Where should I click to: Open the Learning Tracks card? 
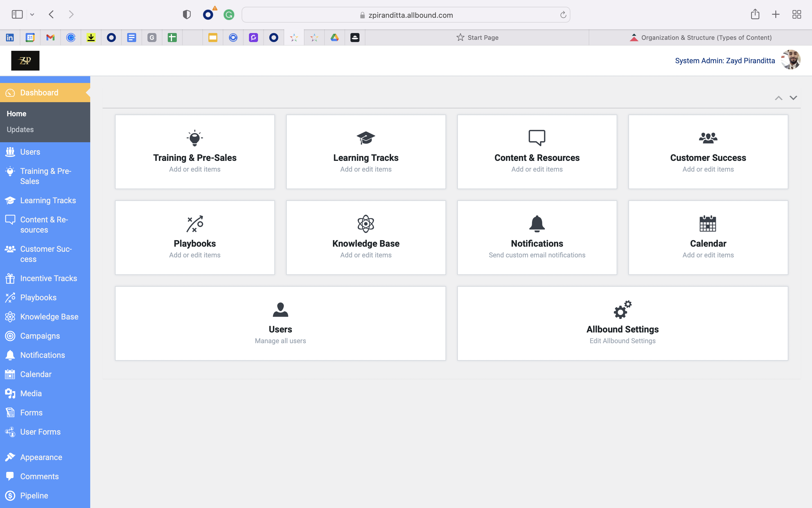pos(366,152)
